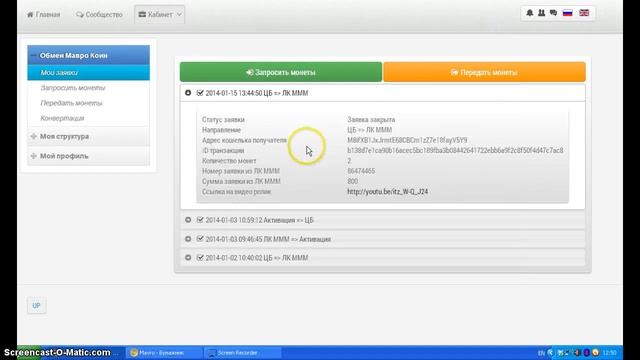The height and width of the screenshot is (360, 640).
Task: Click the home icon beside Главная
Action: point(30,15)
